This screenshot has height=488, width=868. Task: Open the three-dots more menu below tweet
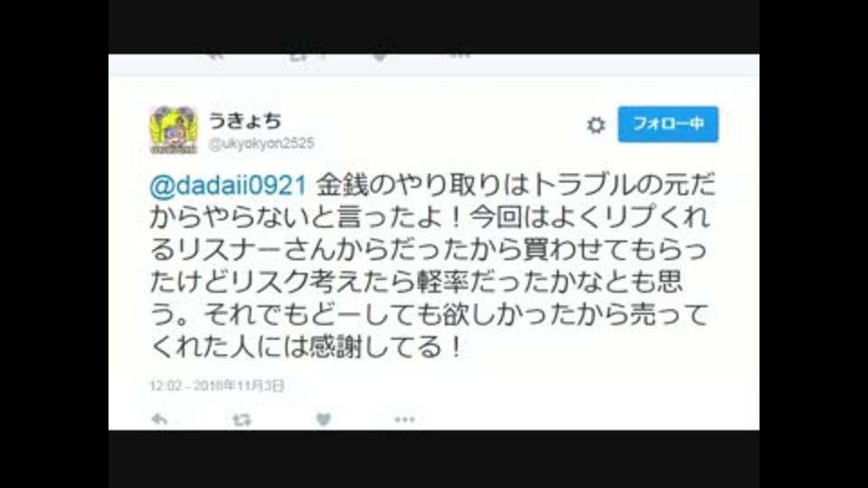pos(405,420)
